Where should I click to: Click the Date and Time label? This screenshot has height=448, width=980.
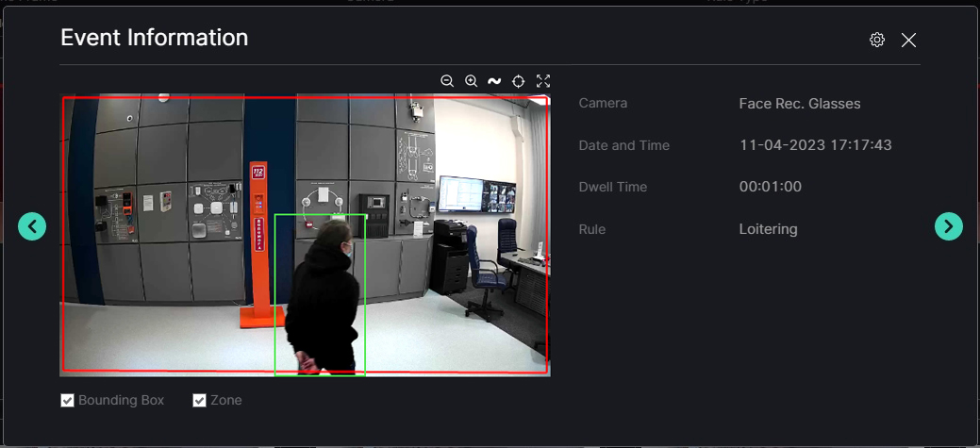tap(623, 145)
